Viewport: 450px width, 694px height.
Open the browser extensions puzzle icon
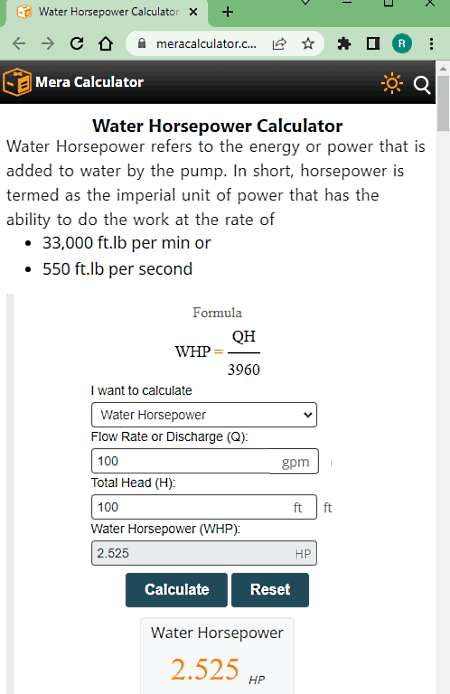(x=344, y=43)
